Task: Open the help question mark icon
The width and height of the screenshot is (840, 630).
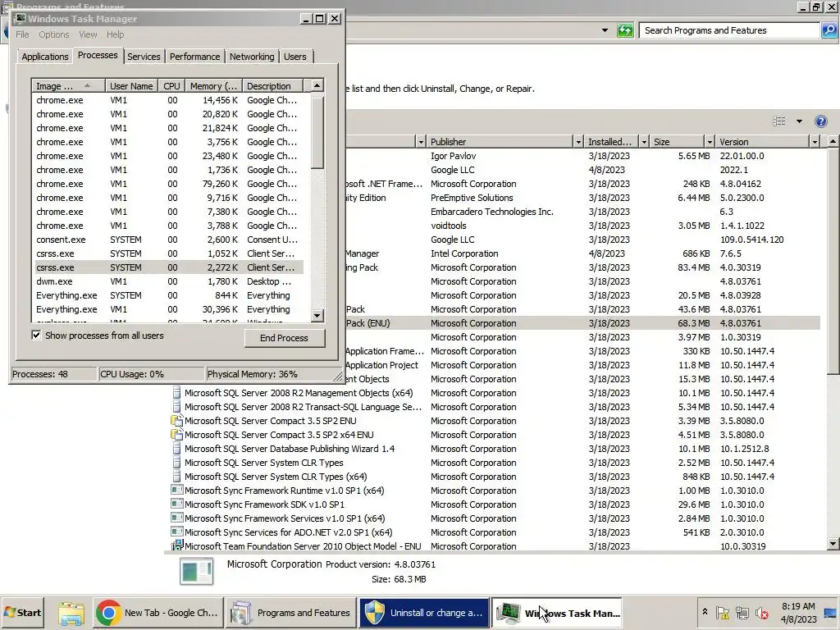Action: pyautogui.click(x=820, y=121)
